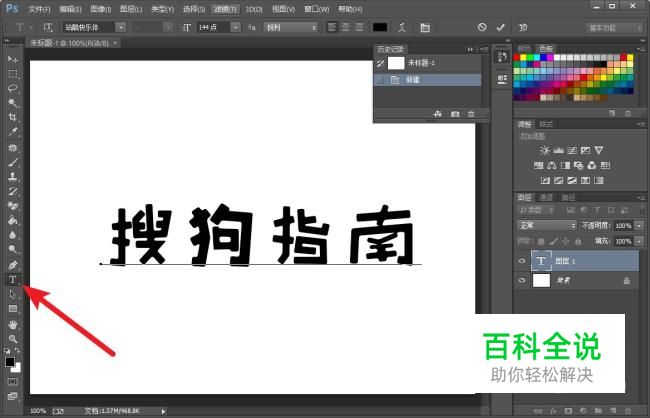This screenshot has height=418, width=650.
Task: Open workspace switcher 基本功能 dropdown
Action: point(614,28)
